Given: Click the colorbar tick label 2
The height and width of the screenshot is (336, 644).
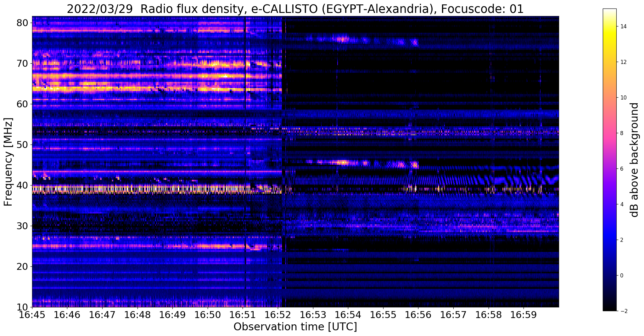Looking at the screenshot, I should click(x=622, y=240).
